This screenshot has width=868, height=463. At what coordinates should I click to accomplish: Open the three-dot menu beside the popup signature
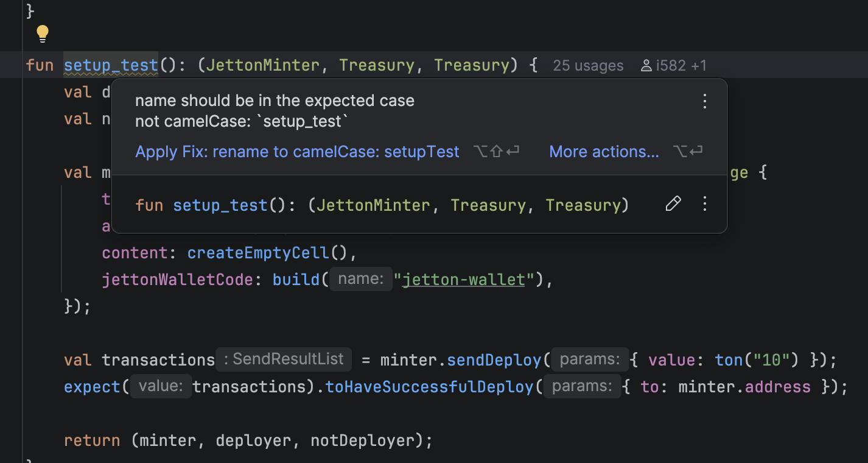(704, 204)
